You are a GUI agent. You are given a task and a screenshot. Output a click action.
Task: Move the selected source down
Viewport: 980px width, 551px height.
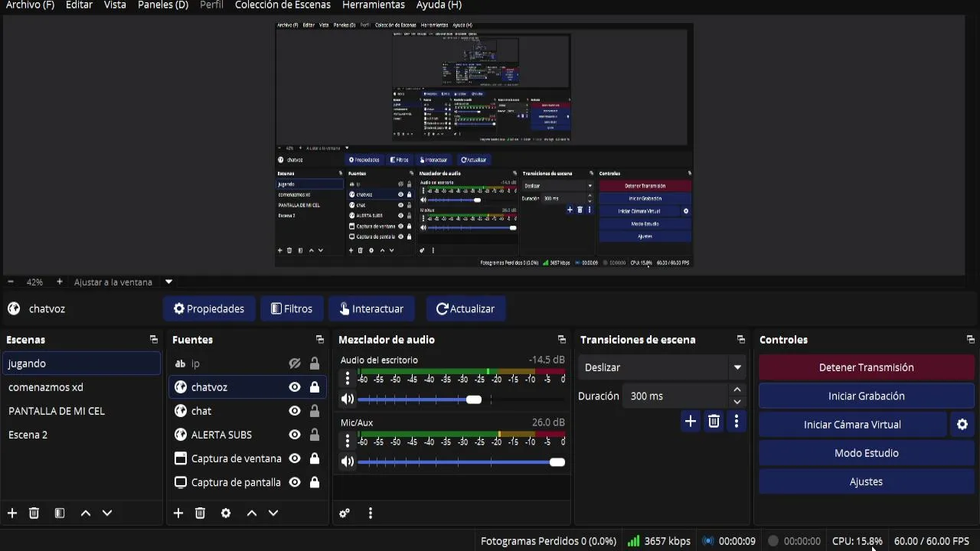(273, 513)
